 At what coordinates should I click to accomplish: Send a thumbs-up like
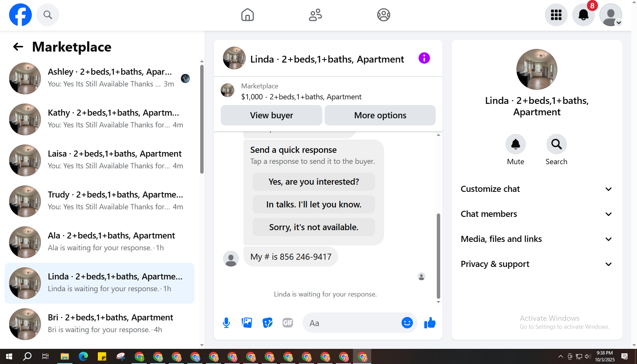430,323
